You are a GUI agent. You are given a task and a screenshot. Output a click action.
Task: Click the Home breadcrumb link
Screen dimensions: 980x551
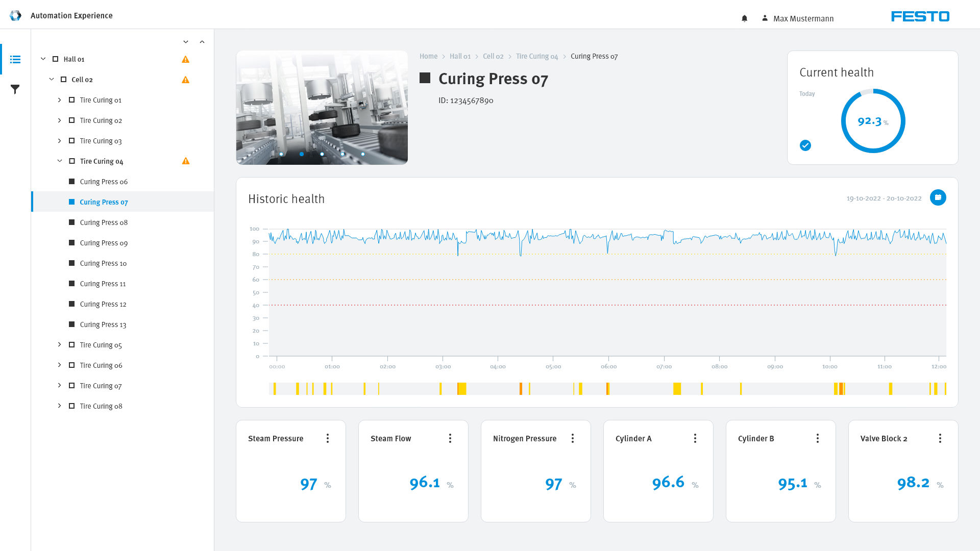coord(428,56)
